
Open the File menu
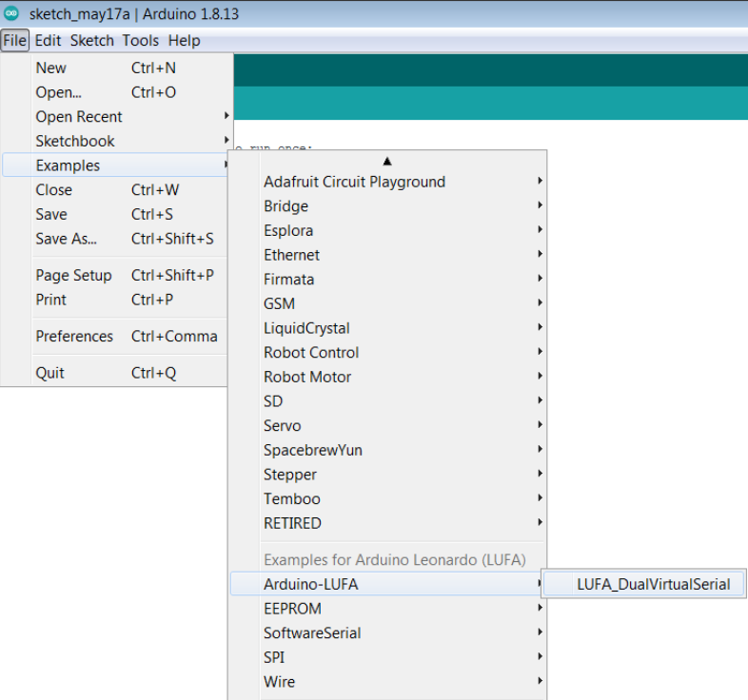tap(15, 41)
